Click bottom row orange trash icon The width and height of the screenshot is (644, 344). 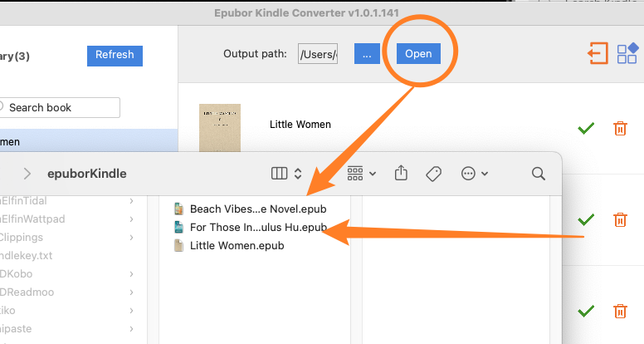620,311
